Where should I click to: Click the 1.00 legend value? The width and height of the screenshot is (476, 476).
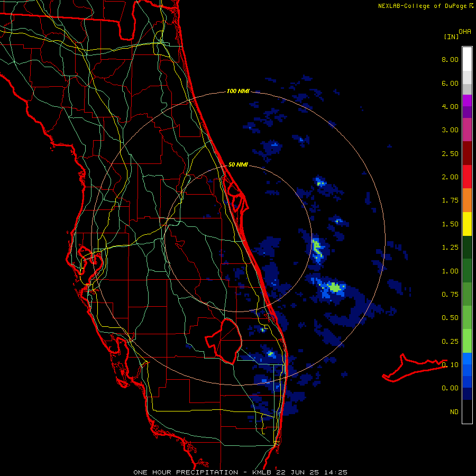(x=450, y=271)
